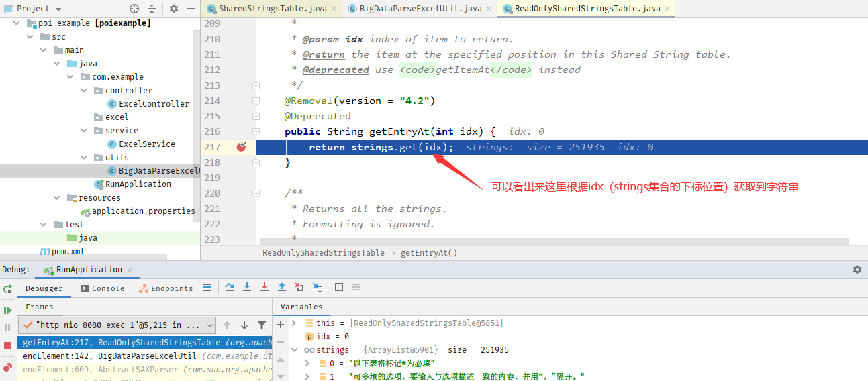Click the frames filter funnel icon
Image resolution: width=868 pixels, height=381 pixels.
(262, 325)
